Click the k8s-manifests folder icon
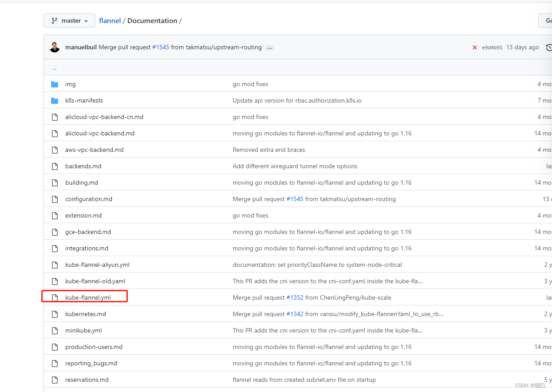 pyautogui.click(x=55, y=100)
